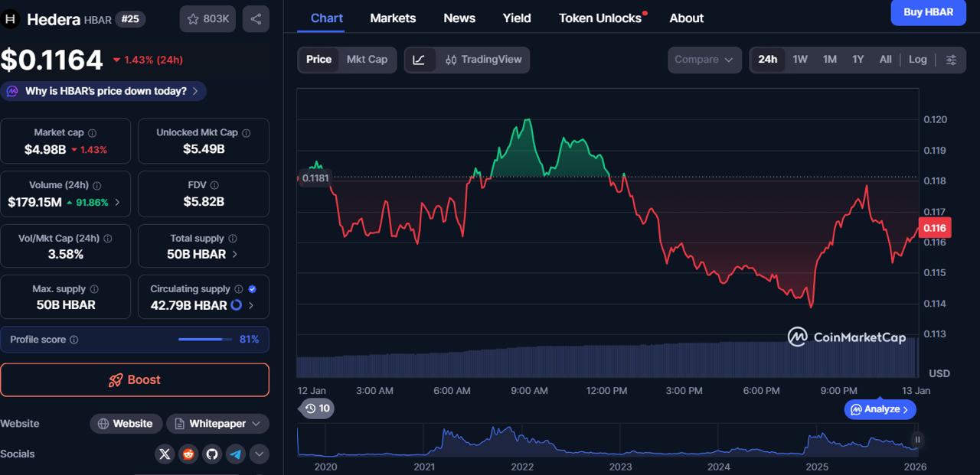Open 'Why is HBAR's price down today?' link
The image size is (980, 475).
(x=103, y=90)
